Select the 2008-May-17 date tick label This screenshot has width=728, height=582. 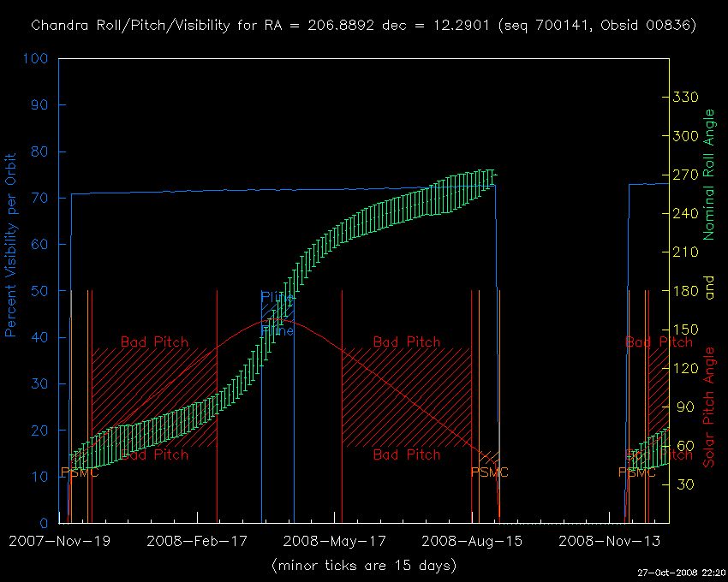click(x=334, y=541)
